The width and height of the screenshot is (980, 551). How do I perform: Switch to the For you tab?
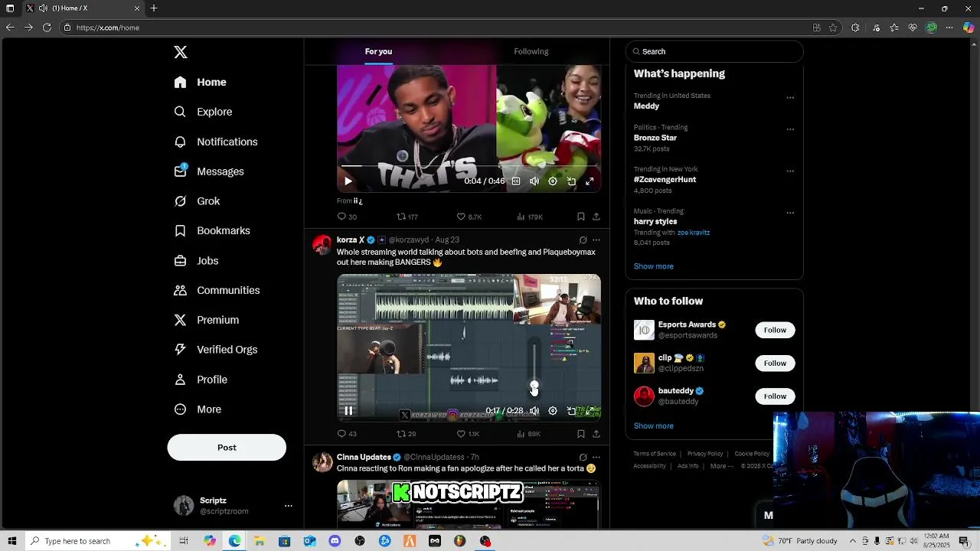(378, 51)
